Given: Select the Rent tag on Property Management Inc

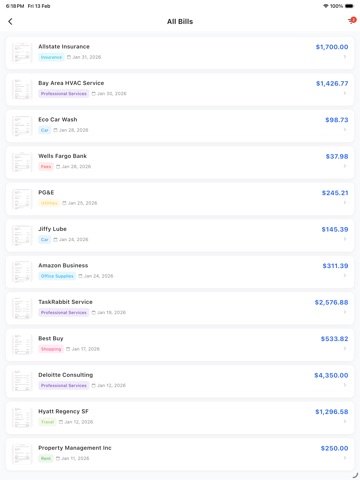Looking at the screenshot, I should 46,458.
